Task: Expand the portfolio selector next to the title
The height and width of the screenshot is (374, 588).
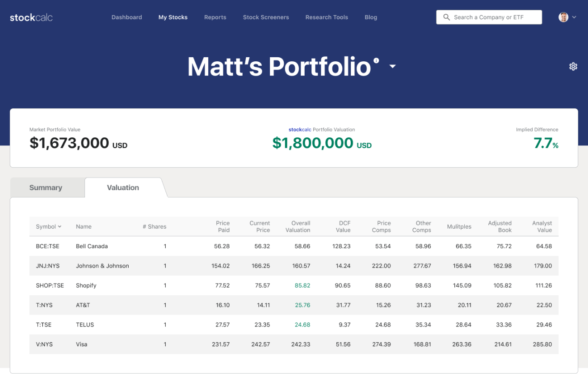Action: click(x=392, y=66)
